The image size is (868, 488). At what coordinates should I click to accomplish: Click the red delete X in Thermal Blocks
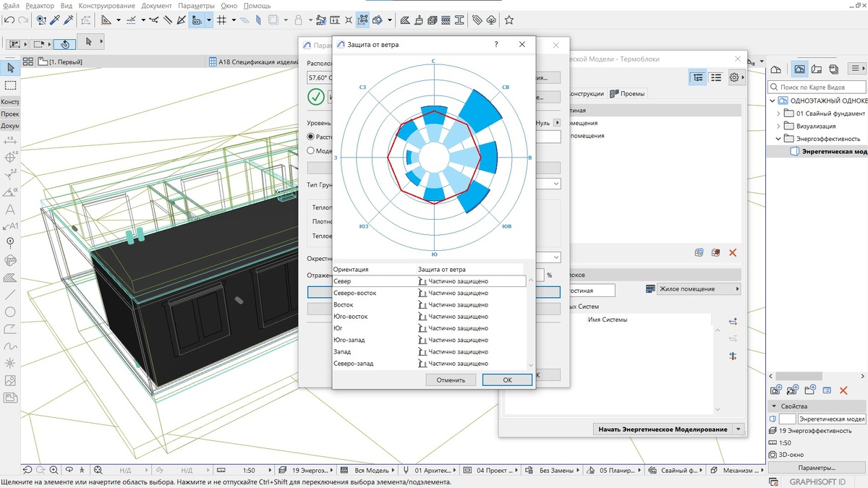point(733,252)
